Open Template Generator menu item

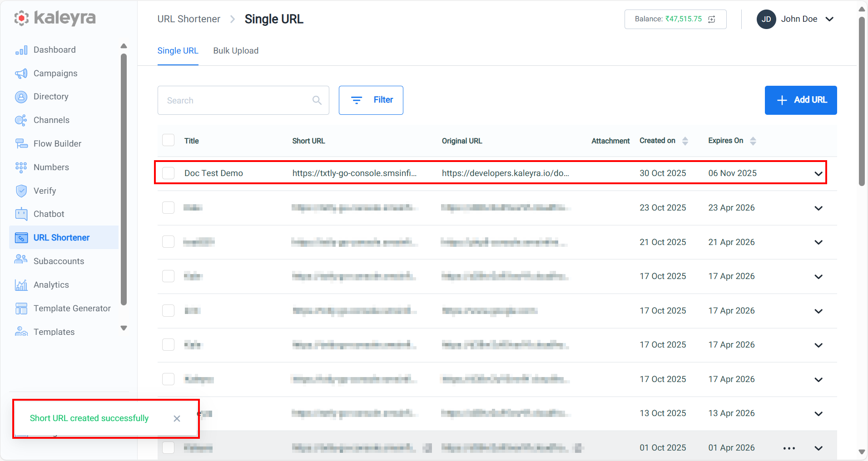[72, 309]
